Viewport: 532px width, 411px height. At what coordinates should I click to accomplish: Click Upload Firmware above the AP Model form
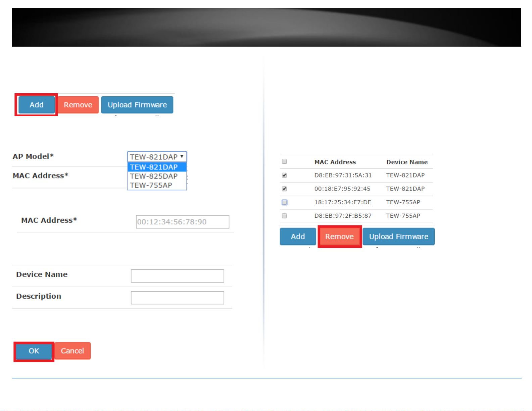click(137, 105)
